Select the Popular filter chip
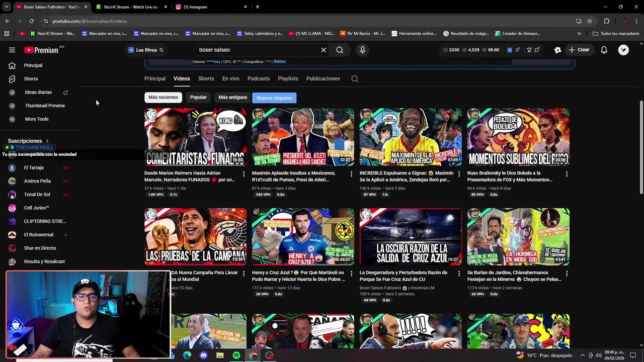 pyautogui.click(x=198, y=98)
